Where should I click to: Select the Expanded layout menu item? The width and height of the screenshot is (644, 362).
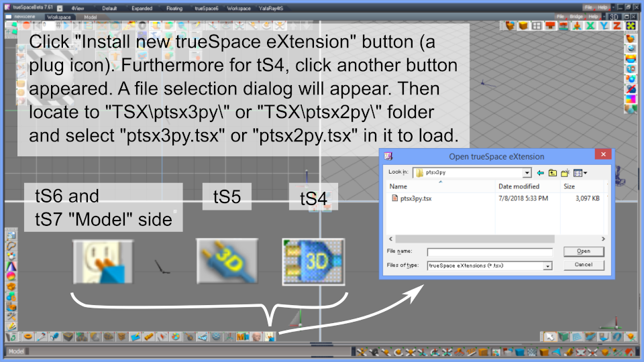(x=142, y=8)
